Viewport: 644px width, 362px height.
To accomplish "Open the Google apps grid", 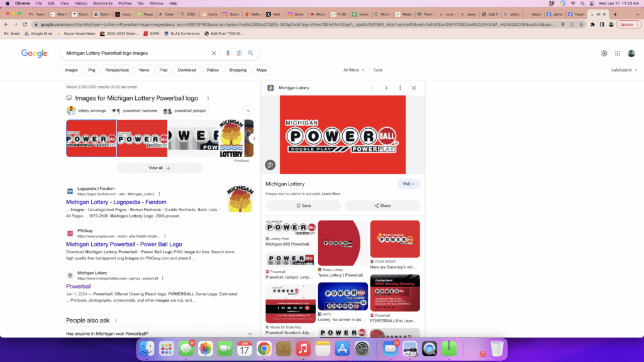I will pyautogui.click(x=618, y=53).
